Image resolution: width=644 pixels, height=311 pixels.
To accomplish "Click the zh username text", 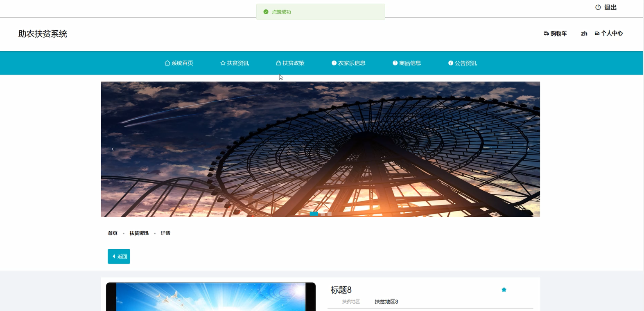I will coord(584,34).
